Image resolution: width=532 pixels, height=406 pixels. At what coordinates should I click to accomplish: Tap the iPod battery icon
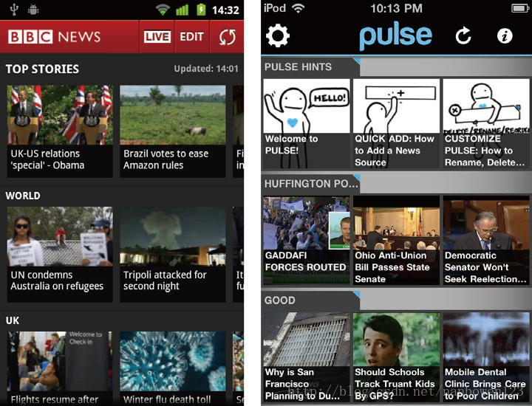pos(520,8)
